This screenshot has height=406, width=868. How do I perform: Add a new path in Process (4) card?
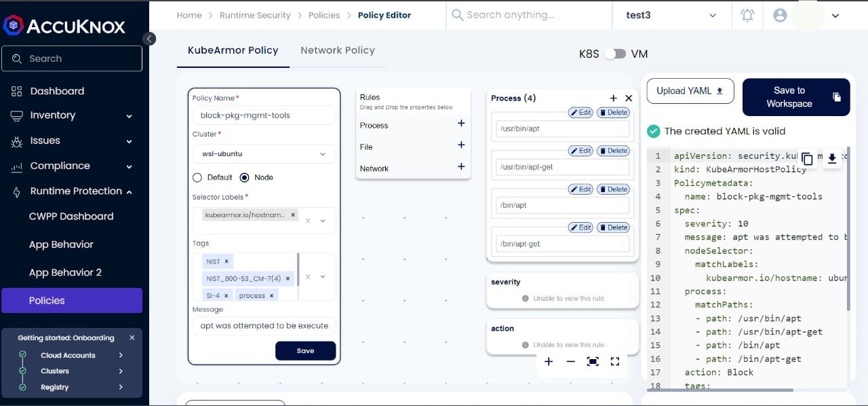(614, 98)
